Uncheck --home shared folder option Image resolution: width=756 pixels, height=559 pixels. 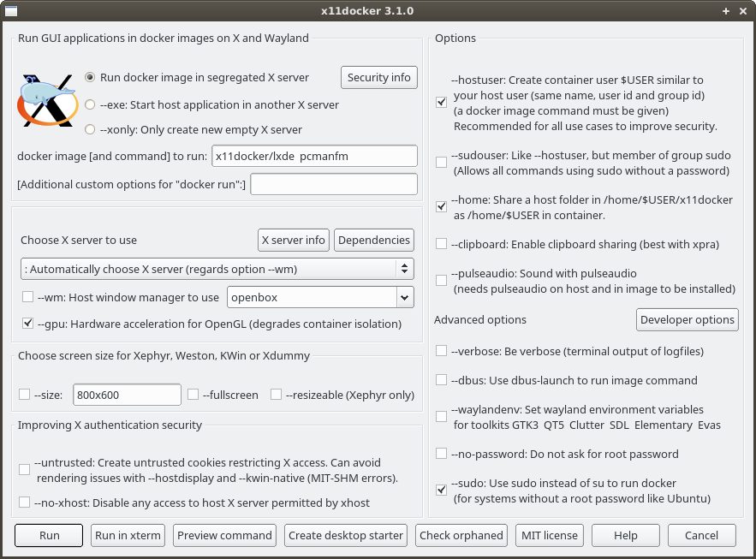point(441,206)
